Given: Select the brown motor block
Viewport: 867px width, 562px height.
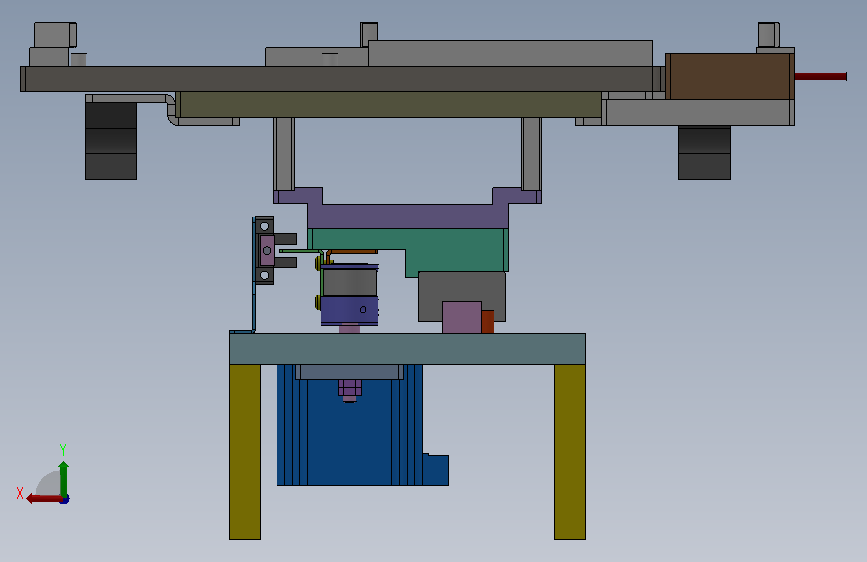Looking at the screenshot, I should click(x=729, y=76).
